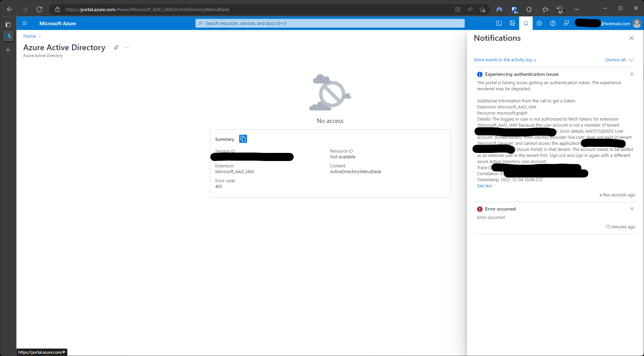Toggle the Notifications bell icon

(x=526, y=23)
